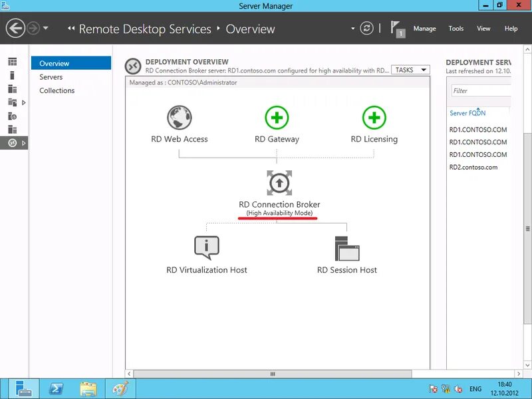Screen dimensions: 532x399
Task: Open the clock showing 18:40
Action: point(505,389)
